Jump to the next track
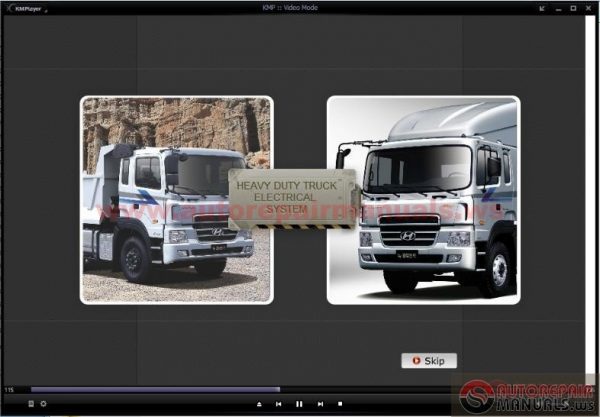Viewport: 600px width, 417px height. pyautogui.click(x=320, y=404)
